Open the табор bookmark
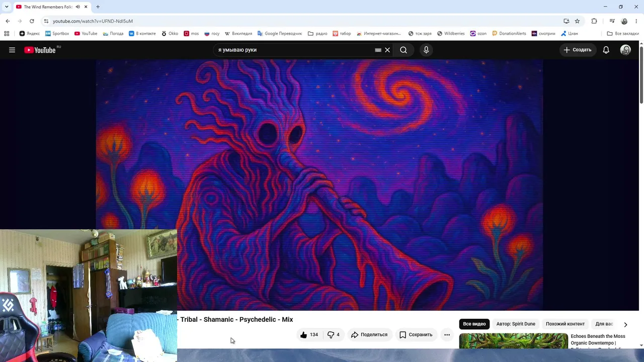The width and height of the screenshot is (644, 362). [x=342, y=34]
